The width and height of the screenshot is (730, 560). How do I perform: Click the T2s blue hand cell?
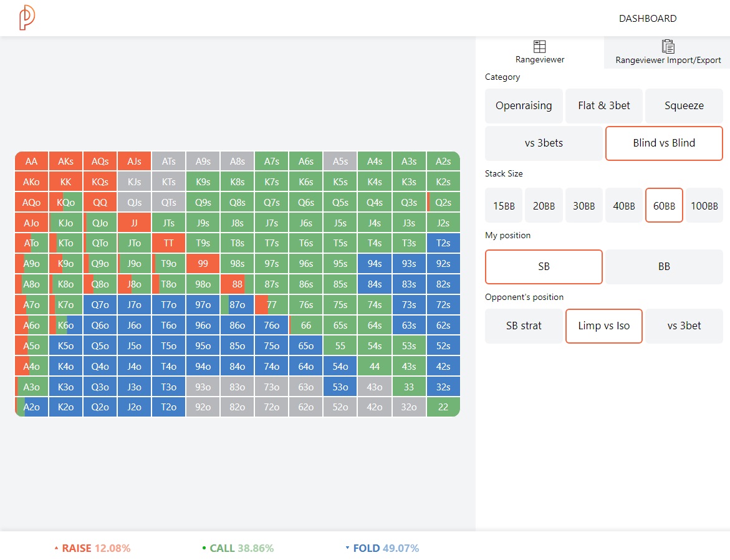tap(443, 243)
